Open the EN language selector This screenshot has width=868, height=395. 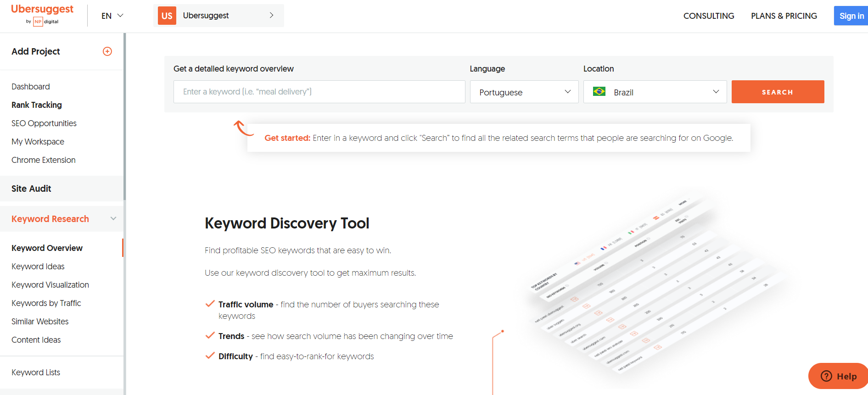pyautogui.click(x=112, y=16)
